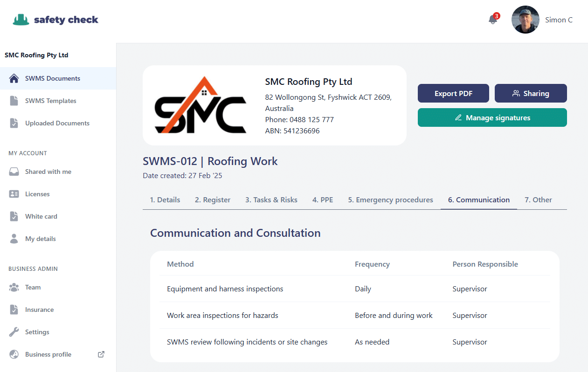
Task: Open Business profile via the external link icon
Action: pyautogui.click(x=101, y=354)
